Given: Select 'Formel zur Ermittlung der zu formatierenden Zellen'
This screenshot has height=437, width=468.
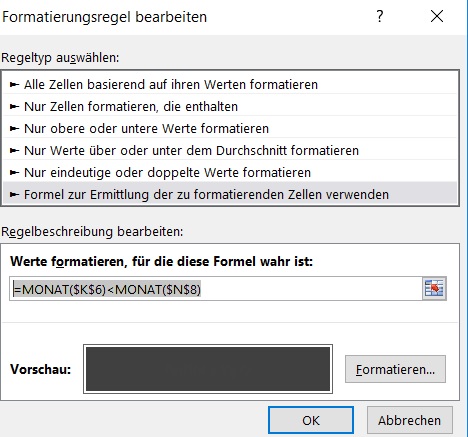Looking at the screenshot, I should point(230,194).
